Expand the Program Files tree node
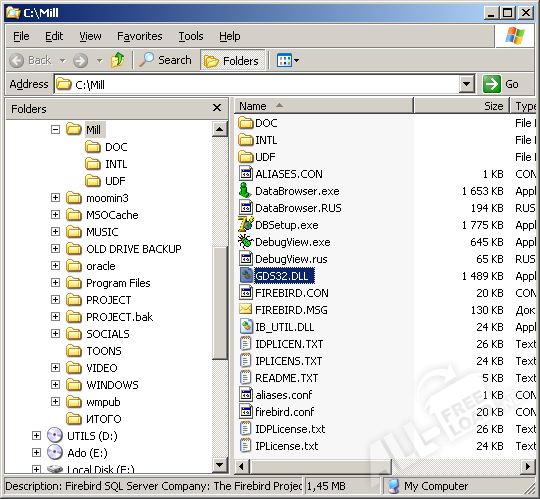 coord(55,283)
